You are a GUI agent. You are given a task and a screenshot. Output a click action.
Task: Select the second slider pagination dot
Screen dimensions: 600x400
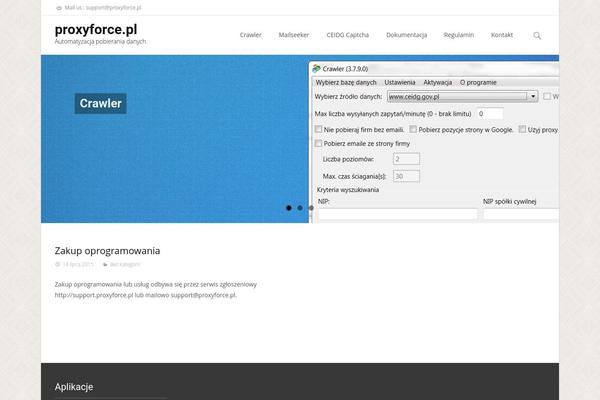(x=300, y=208)
